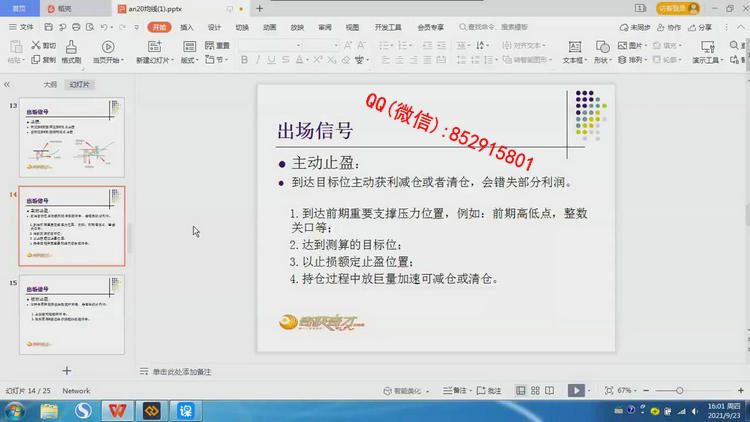Toggle the notes (备注) pane
This screenshot has width=750, height=422.
click(456, 390)
